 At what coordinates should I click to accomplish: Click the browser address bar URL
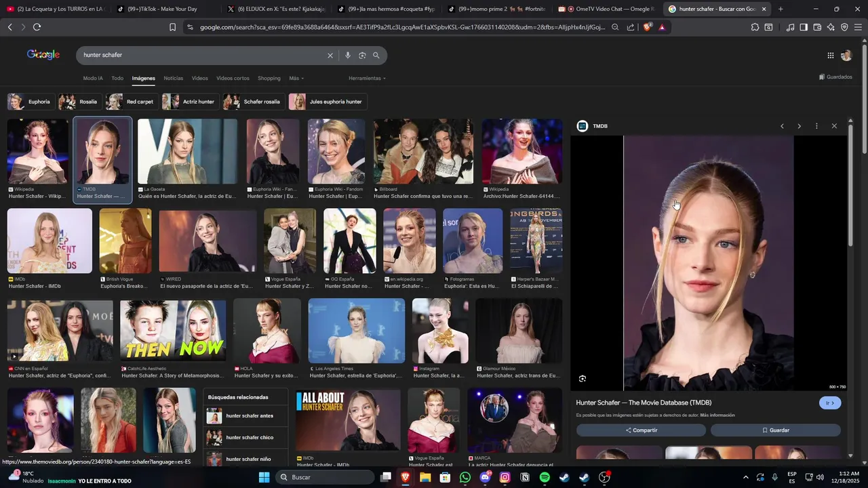[x=401, y=27]
